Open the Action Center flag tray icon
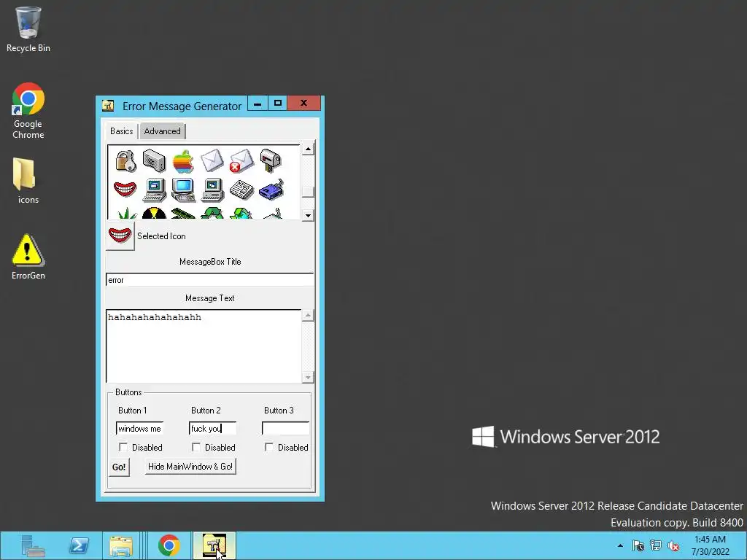This screenshot has width=747, height=560. (638, 545)
